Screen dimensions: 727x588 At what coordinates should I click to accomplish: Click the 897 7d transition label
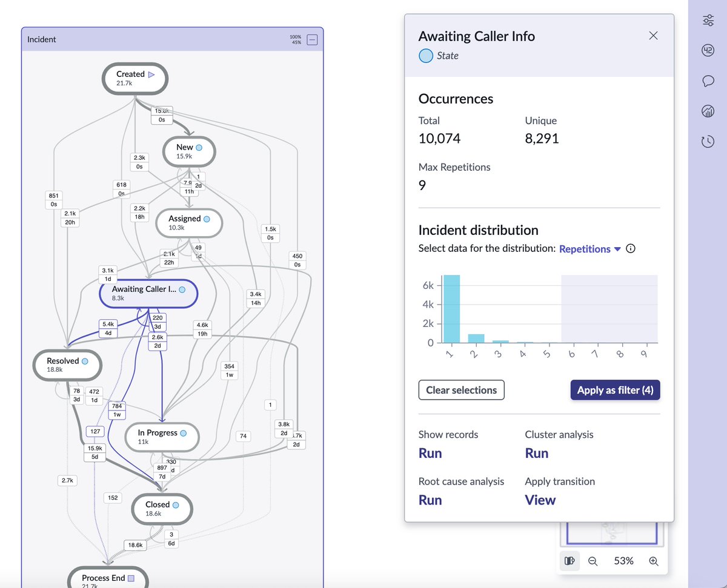162,472
